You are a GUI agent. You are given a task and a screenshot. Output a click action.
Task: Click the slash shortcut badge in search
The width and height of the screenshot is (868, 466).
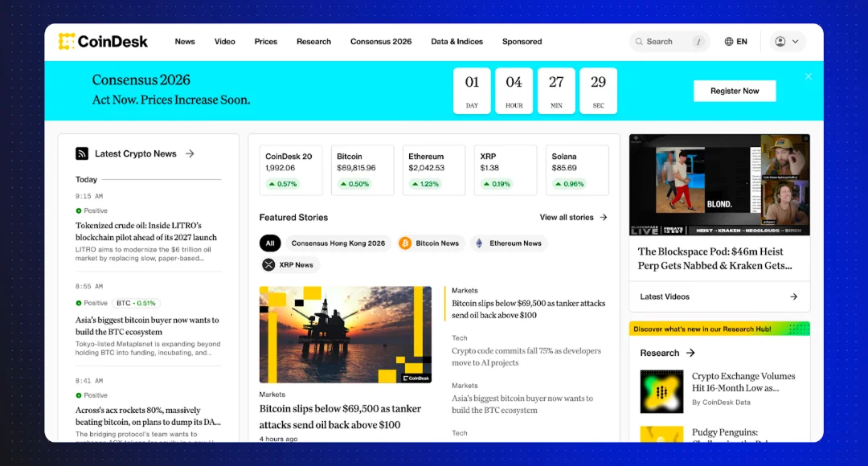click(698, 42)
